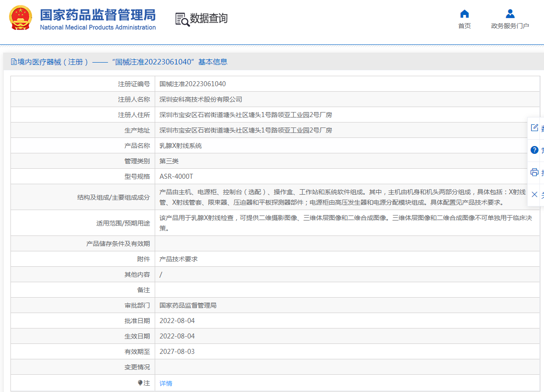
Task: Click the 有效期至 label
Action: pos(137,352)
